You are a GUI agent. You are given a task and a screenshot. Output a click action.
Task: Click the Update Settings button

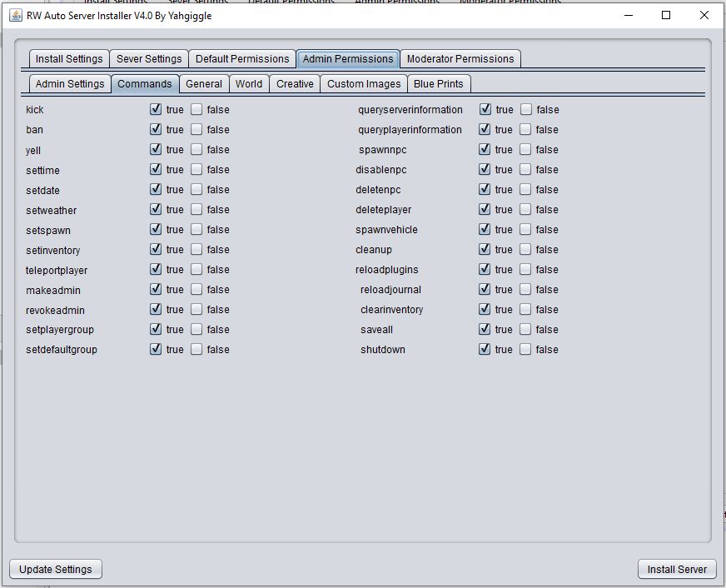[x=56, y=570]
